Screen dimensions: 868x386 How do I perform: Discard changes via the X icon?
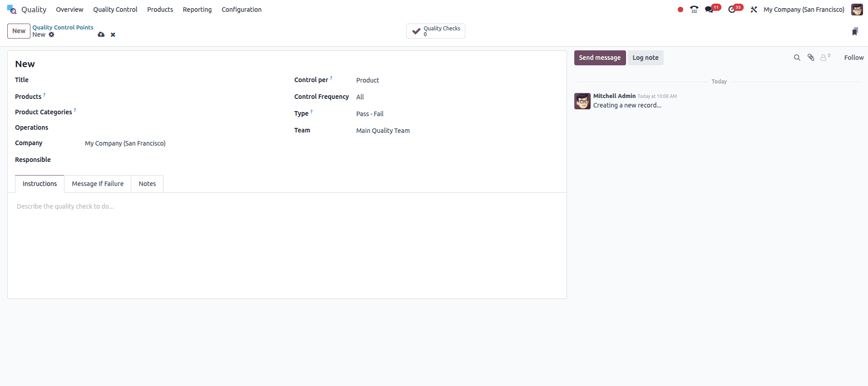[x=113, y=34]
